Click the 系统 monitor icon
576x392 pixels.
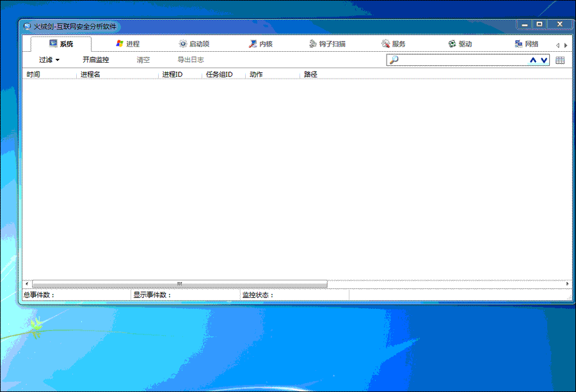click(53, 43)
